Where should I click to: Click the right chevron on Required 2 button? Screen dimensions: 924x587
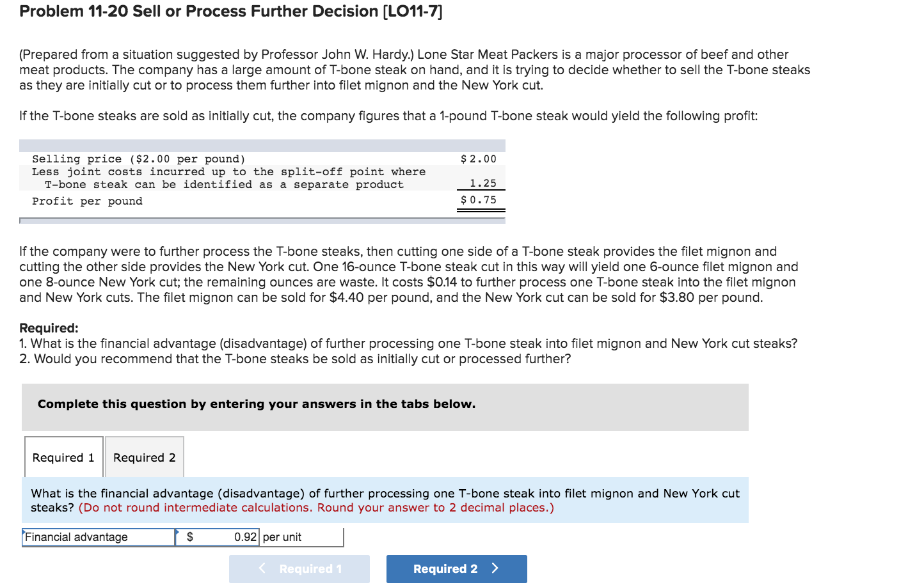coord(497,568)
